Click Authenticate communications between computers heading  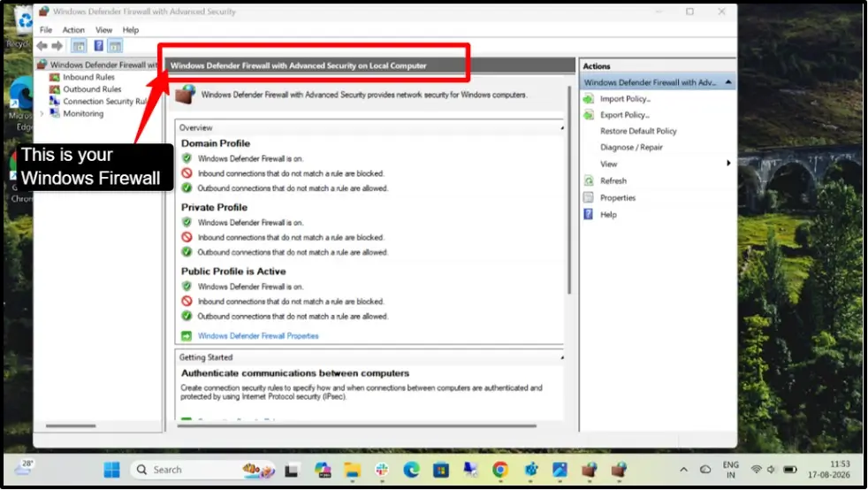[295, 373]
